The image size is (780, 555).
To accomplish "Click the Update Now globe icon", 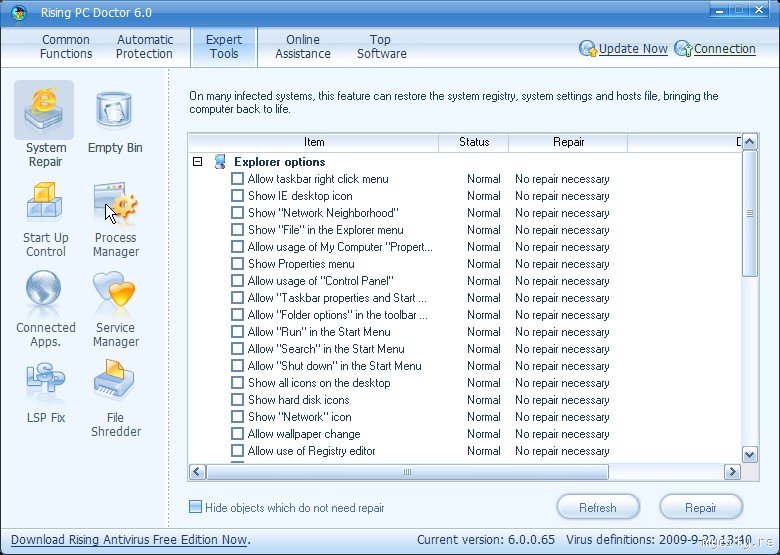I will (x=588, y=49).
